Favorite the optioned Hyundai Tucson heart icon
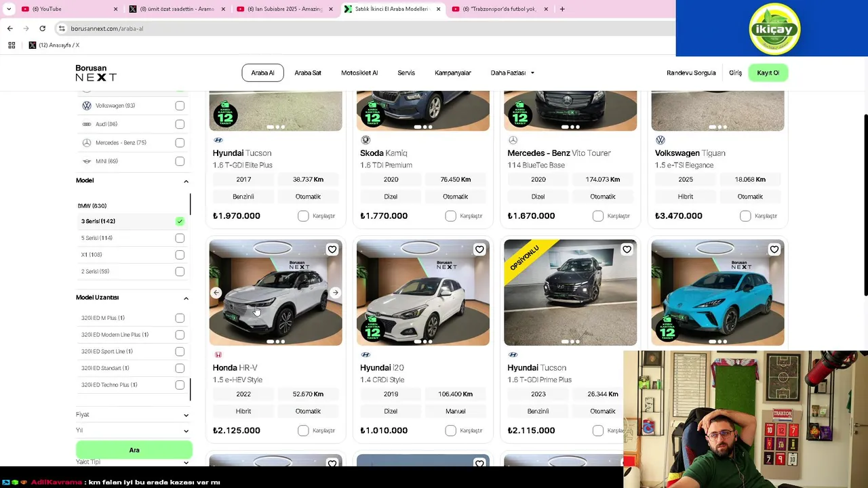This screenshot has height=488, width=868. (x=627, y=249)
